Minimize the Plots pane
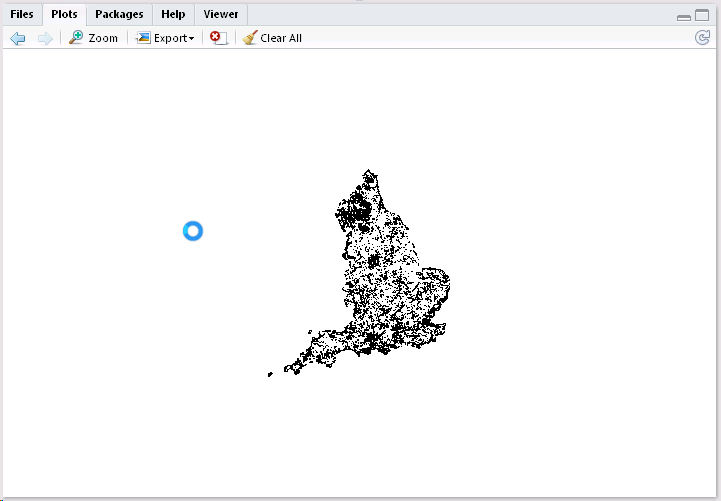Viewport: 721px width, 501px height. point(684,17)
